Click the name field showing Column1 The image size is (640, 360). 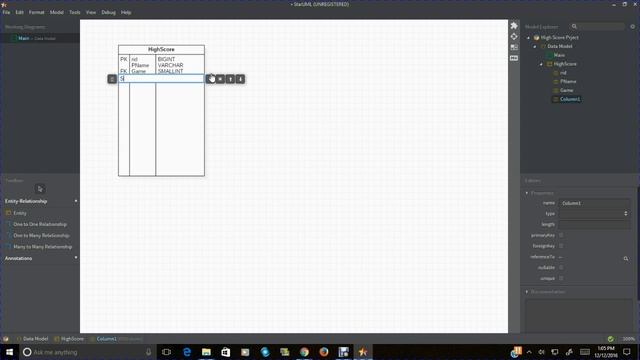594,203
